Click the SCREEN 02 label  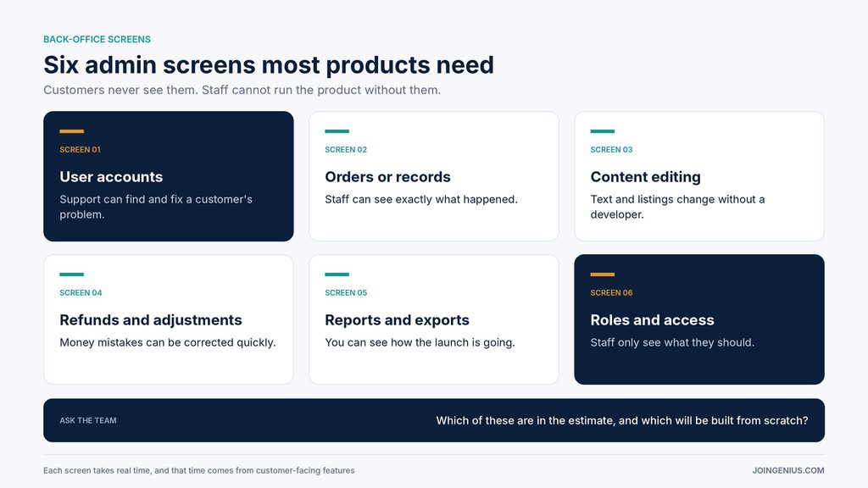(x=346, y=149)
